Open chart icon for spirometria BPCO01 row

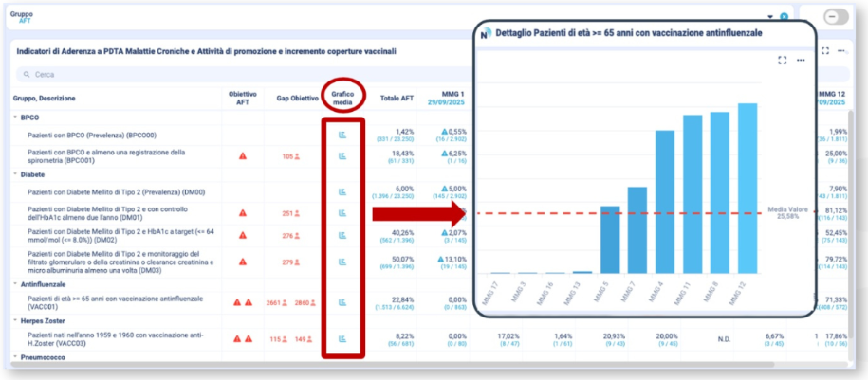click(x=342, y=156)
